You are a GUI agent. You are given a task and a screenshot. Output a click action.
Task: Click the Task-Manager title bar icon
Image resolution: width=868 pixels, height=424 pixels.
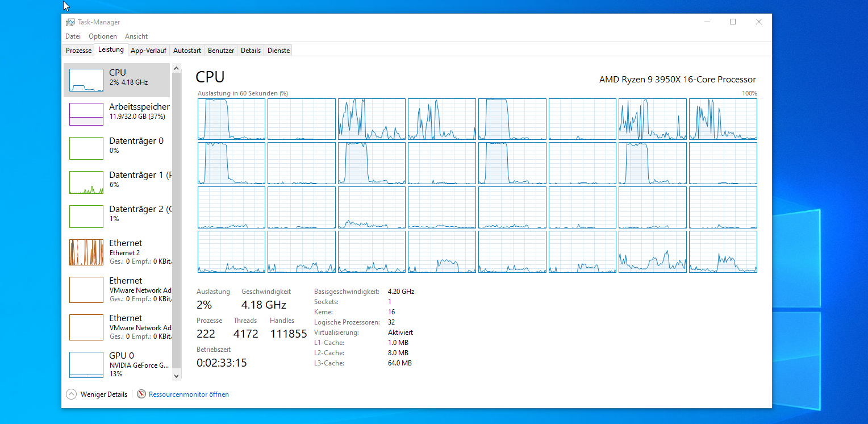click(x=70, y=22)
